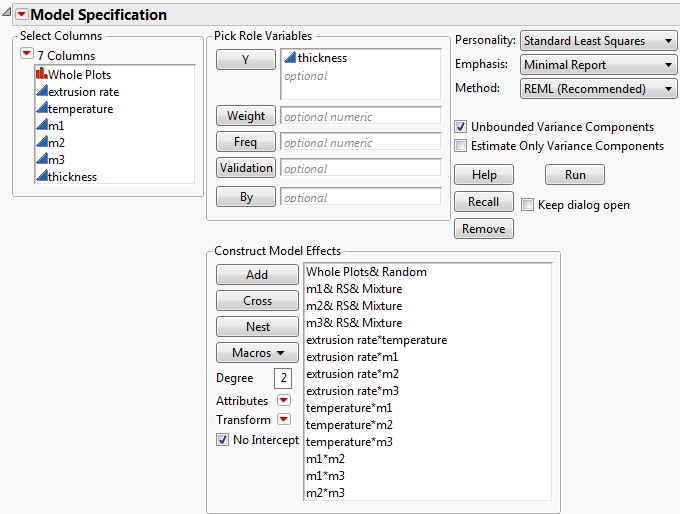The image size is (680, 514).
Task: Disable Unbounded Variance Components checkbox
Action: (461, 127)
